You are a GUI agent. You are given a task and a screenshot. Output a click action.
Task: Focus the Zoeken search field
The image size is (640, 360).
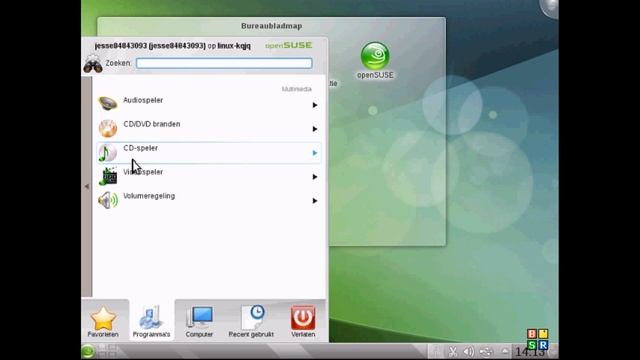pyautogui.click(x=224, y=63)
